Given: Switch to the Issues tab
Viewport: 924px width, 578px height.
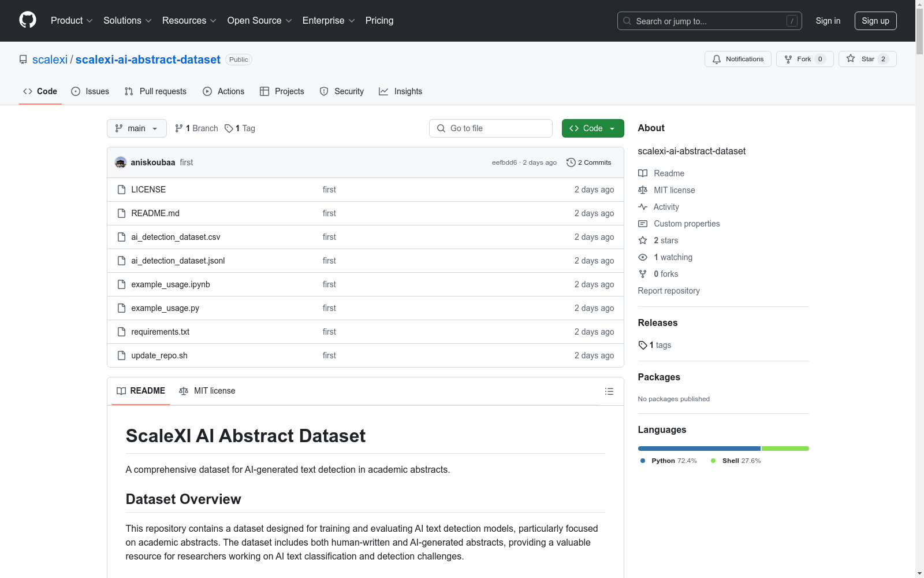Looking at the screenshot, I should [x=90, y=91].
